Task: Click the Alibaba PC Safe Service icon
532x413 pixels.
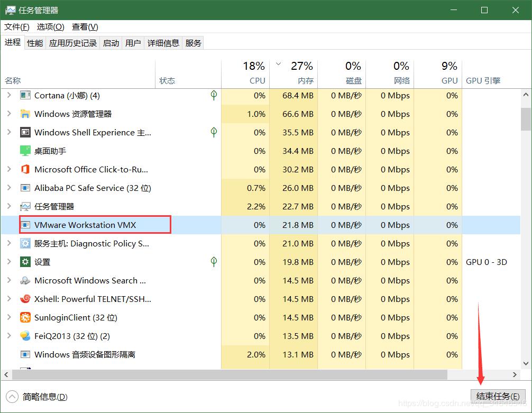Action: click(x=25, y=188)
